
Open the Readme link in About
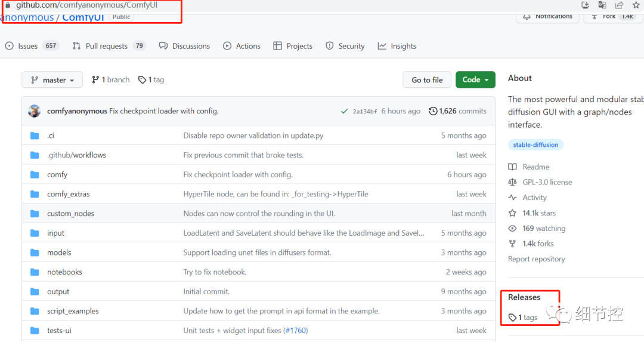click(529, 167)
